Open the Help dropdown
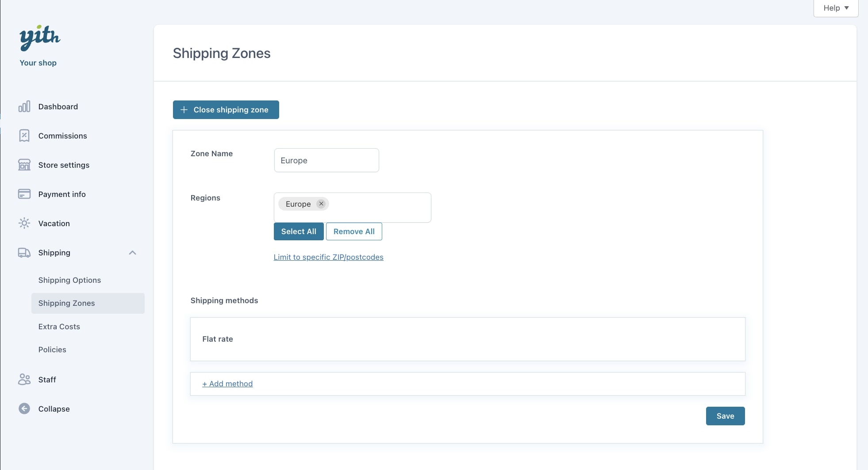The height and width of the screenshot is (470, 868). point(836,8)
